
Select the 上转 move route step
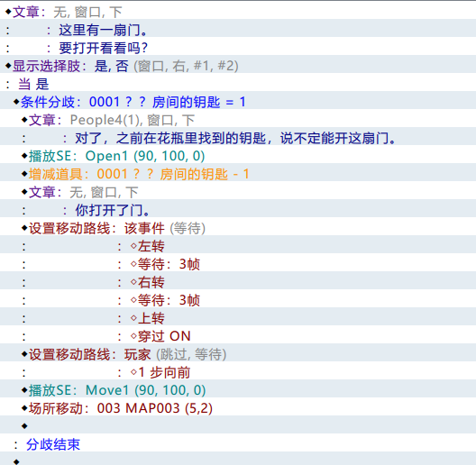[x=238, y=316]
